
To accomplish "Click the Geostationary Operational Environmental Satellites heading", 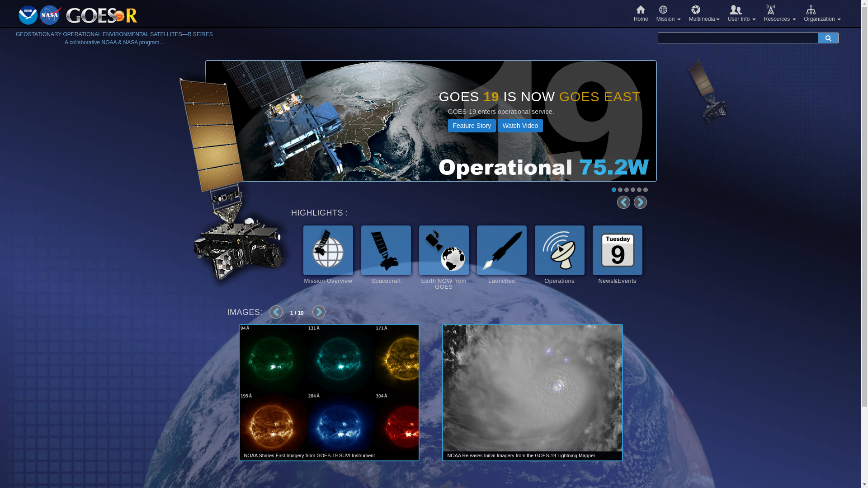I will pos(114,34).
